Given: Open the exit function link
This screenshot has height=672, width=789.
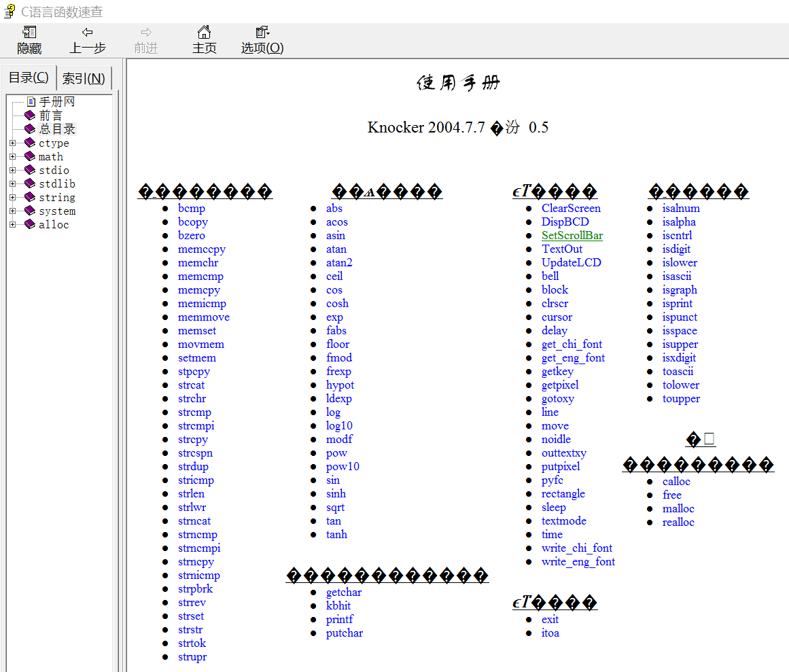Looking at the screenshot, I should 550,619.
